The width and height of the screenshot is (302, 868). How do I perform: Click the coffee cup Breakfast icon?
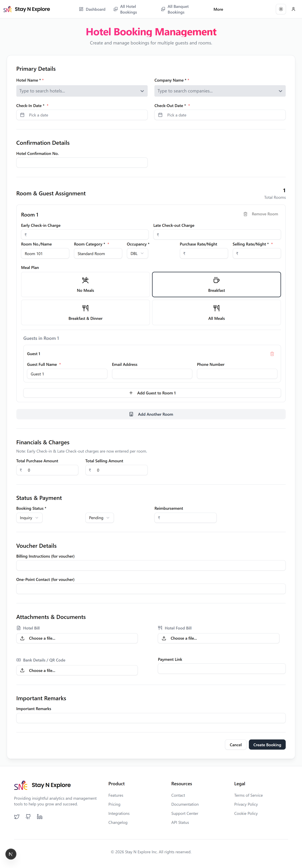coord(217,280)
